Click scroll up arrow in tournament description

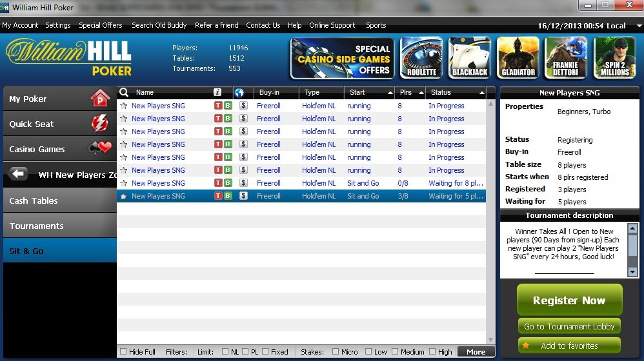[x=632, y=228]
